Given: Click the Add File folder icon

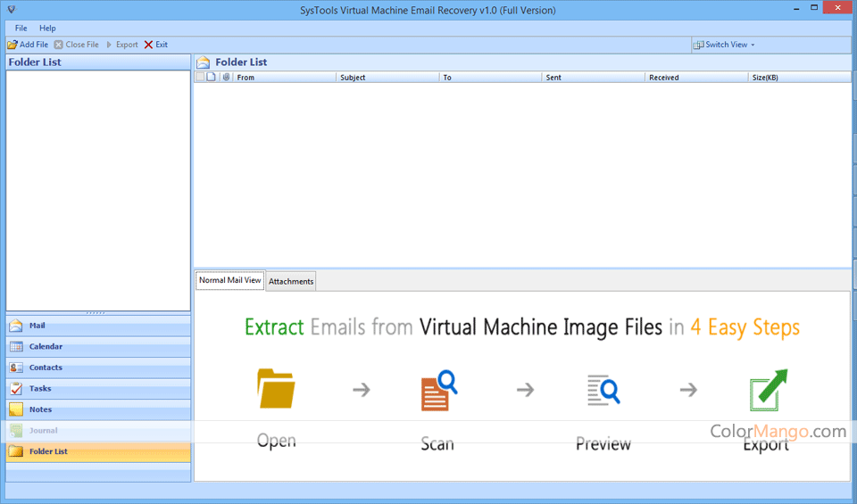Looking at the screenshot, I should pos(12,45).
